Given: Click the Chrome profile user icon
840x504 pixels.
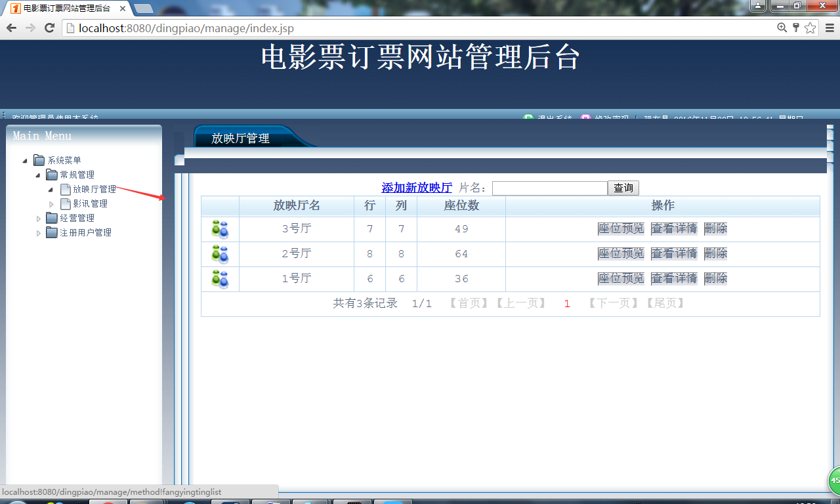Looking at the screenshot, I should coord(758,5).
